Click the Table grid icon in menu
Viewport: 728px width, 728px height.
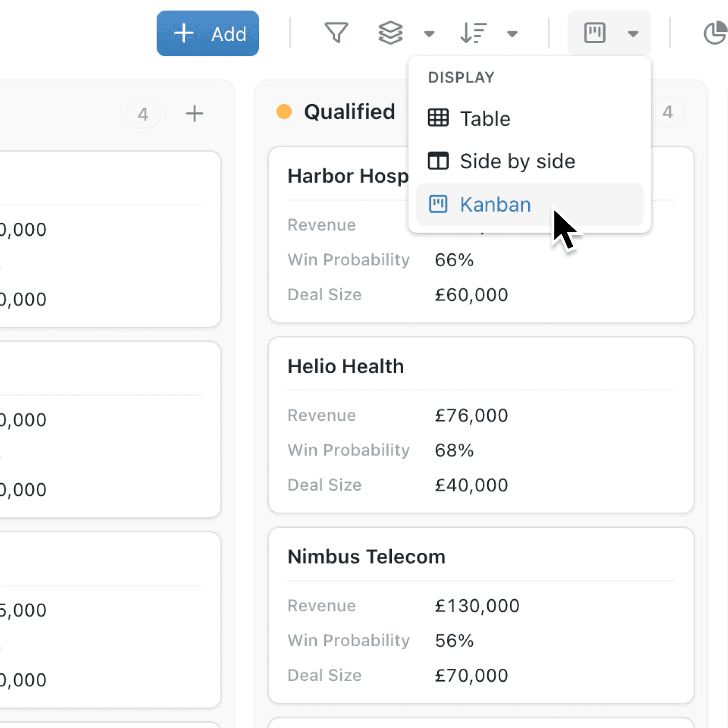click(x=438, y=118)
